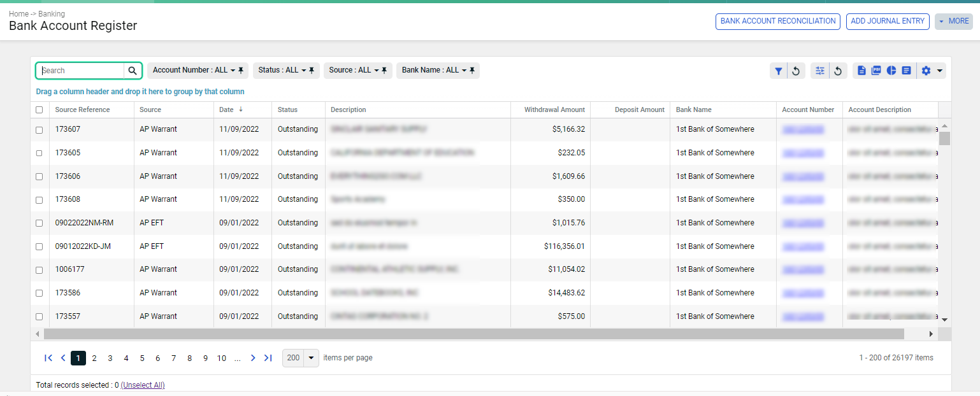Open the MORE menu
This screenshot has width=980, height=396.
tap(953, 22)
